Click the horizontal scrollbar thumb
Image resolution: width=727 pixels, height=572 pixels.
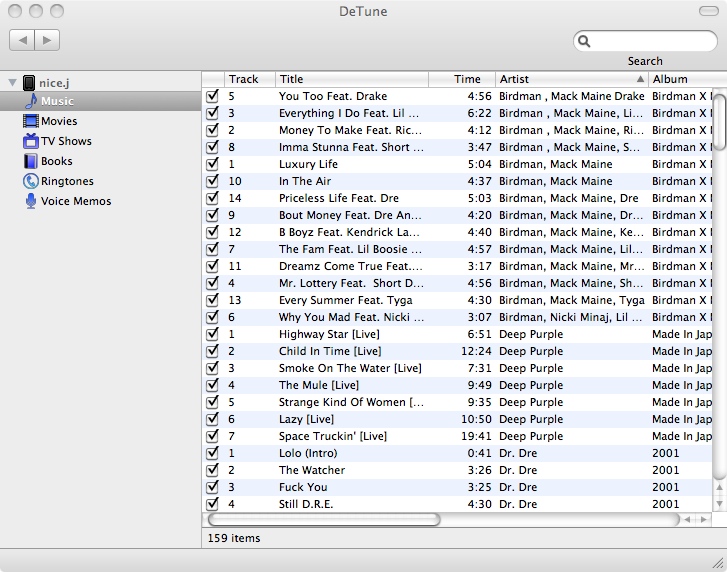coord(324,520)
